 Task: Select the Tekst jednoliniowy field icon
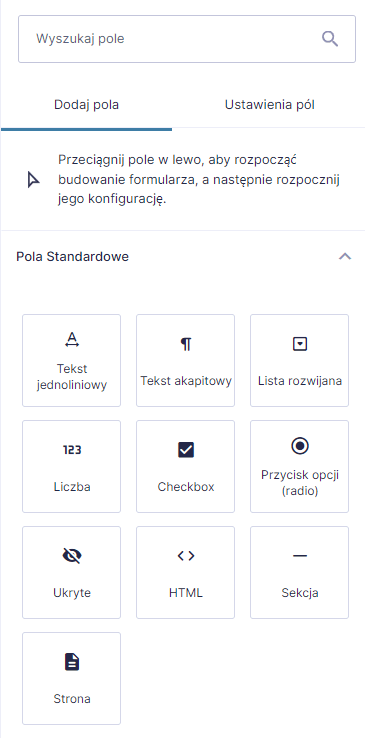pos(71,339)
